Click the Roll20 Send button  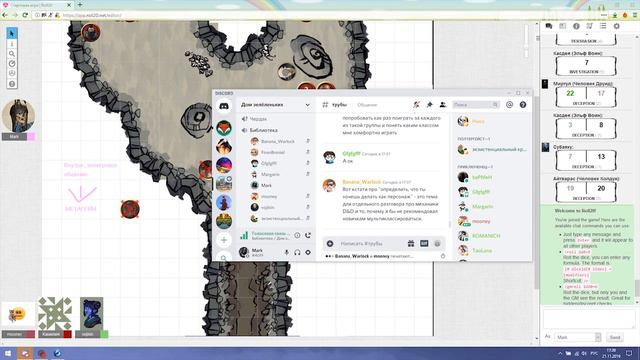pos(615,337)
